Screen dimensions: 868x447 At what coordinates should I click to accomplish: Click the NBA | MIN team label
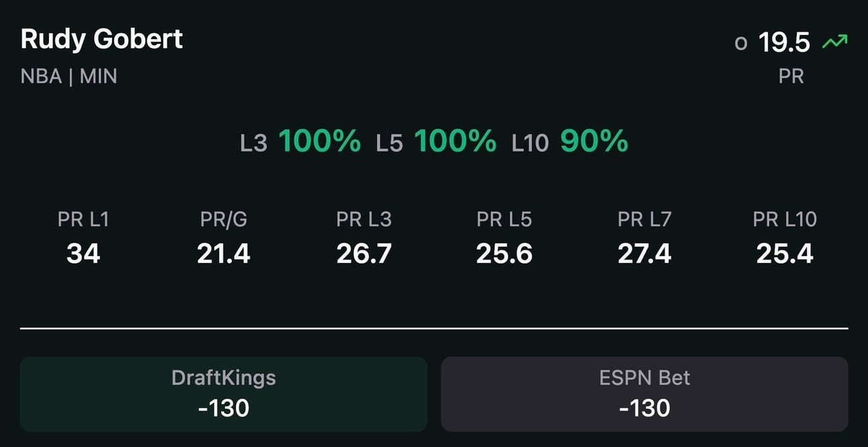tap(69, 77)
